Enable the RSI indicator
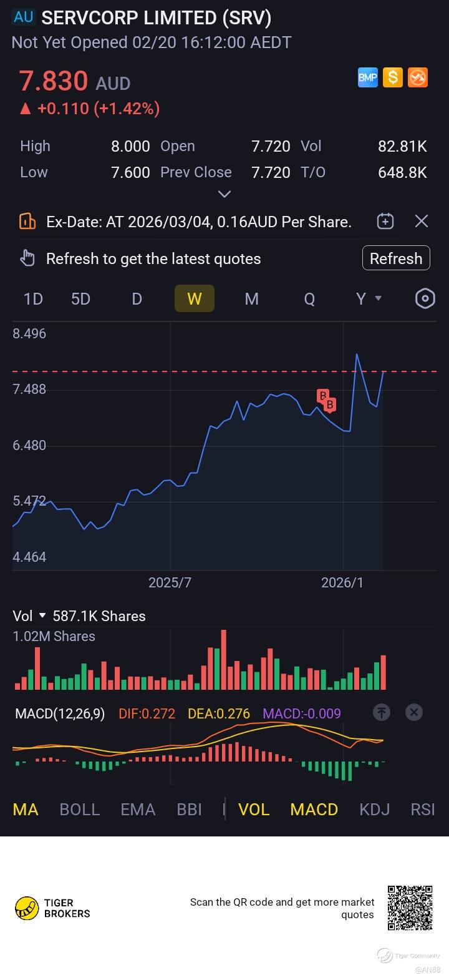Image resolution: width=449 pixels, height=980 pixels. point(423,810)
